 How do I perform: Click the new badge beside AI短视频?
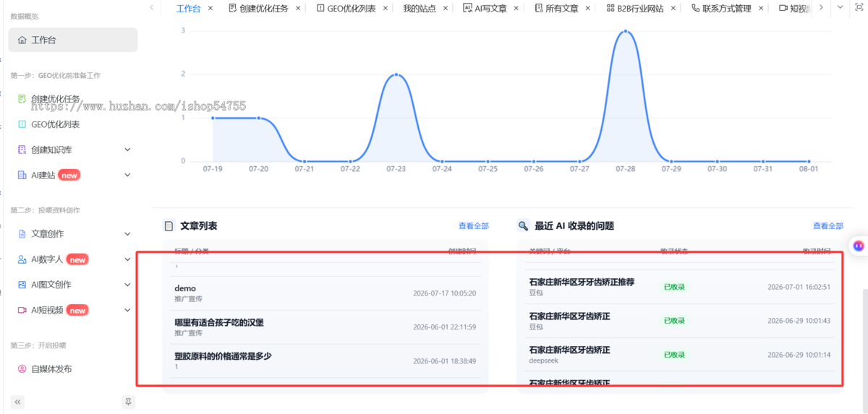tap(77, 310)
